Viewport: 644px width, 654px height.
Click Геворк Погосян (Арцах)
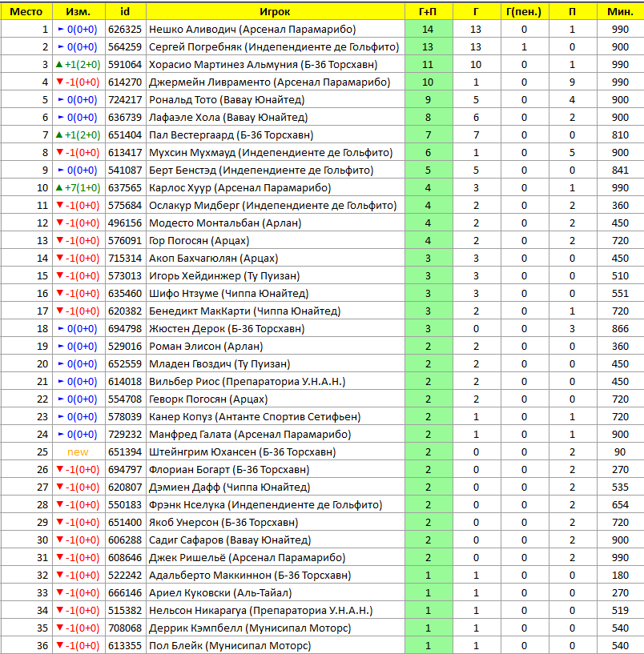pos(208,399)
